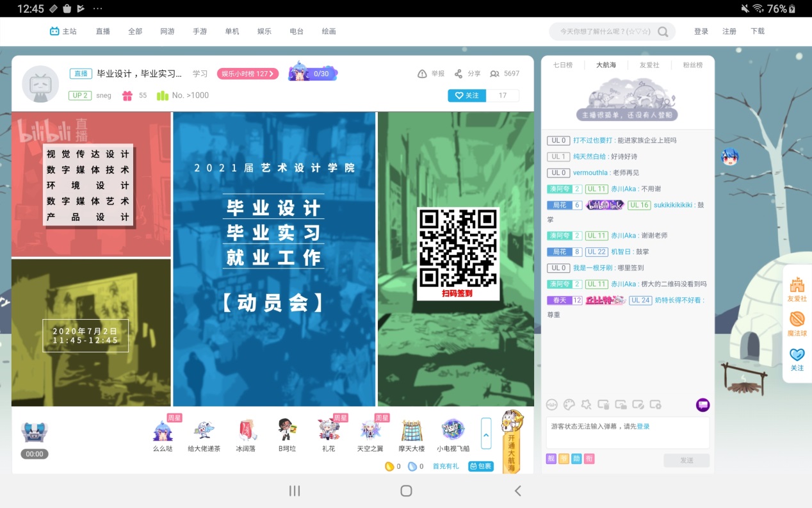Click the 登录 link in the top bar
The image size is (812, 508).
coord(701,31)
